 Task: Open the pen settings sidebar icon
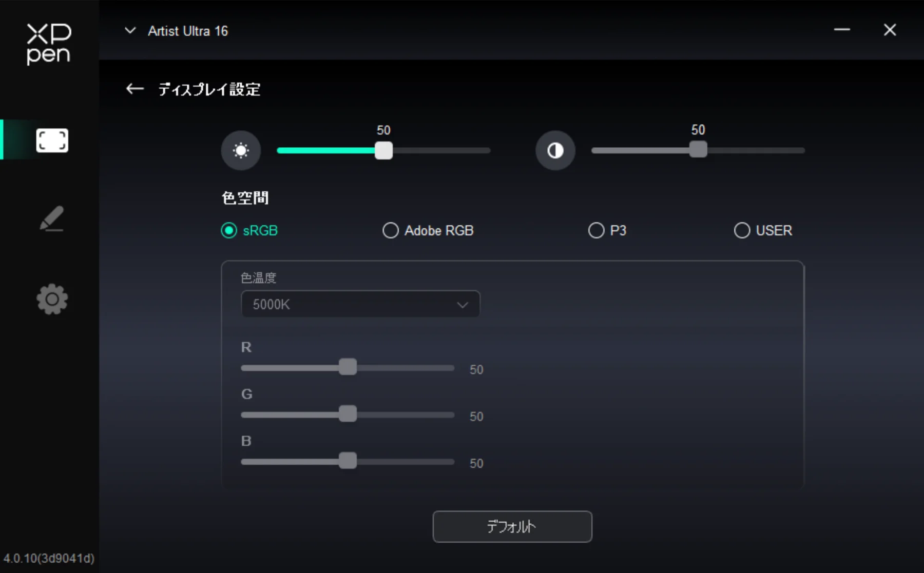pos(52,219)
